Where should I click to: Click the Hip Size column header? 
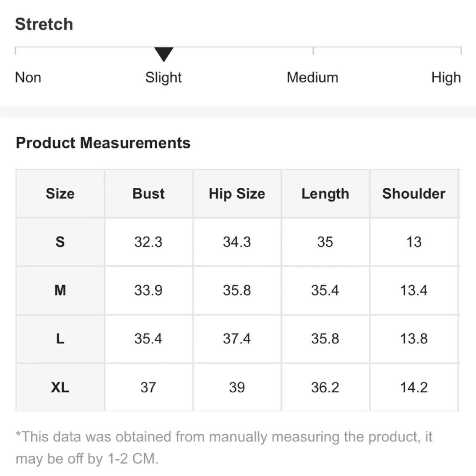[x=237, y=194]
